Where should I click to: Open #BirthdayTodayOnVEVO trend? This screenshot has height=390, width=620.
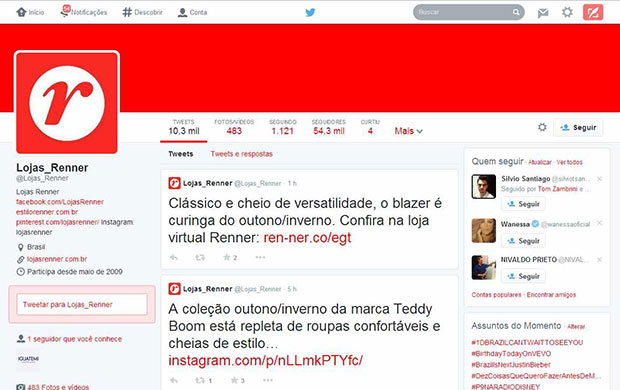pyautogui.click(x=511, y=354)
